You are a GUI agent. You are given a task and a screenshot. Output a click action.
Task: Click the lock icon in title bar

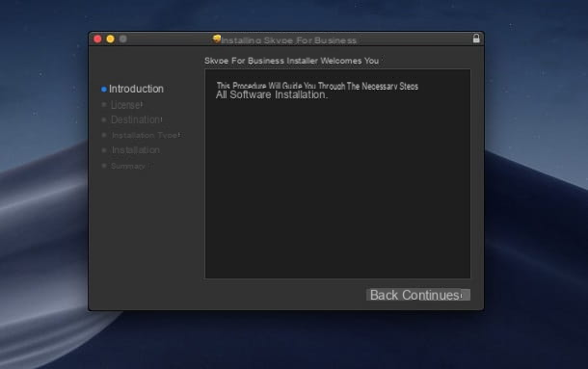pyautogui.click(x=476, y=39)
